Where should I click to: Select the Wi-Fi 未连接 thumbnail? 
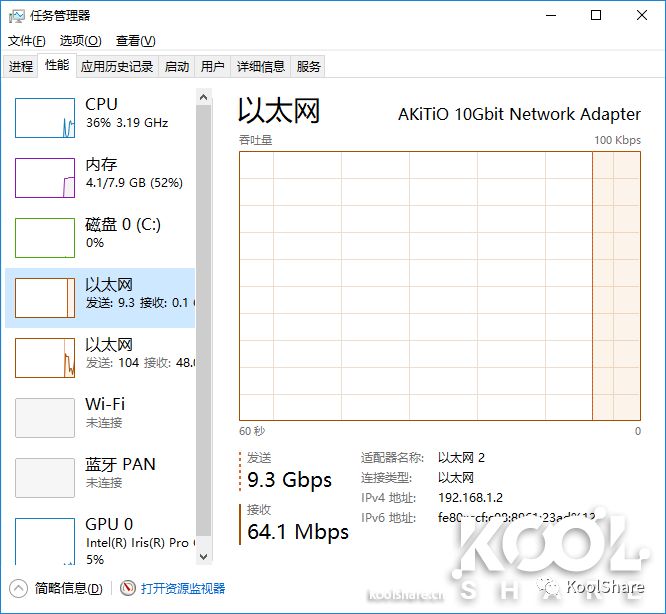coord(45,418)
